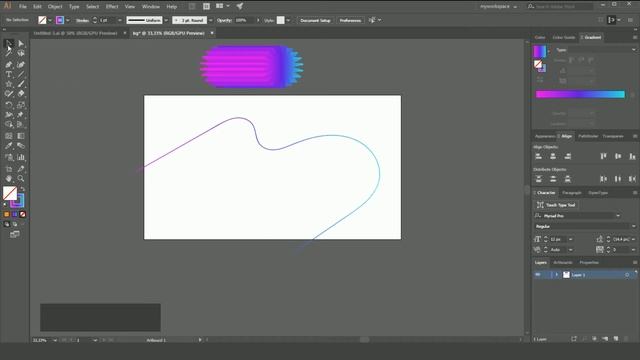Open the Type menu

click(x=74, y=7)
